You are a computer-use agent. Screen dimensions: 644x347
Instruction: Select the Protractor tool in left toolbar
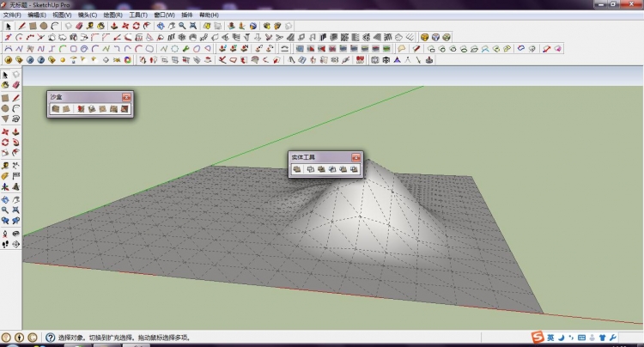click(5, 176)
